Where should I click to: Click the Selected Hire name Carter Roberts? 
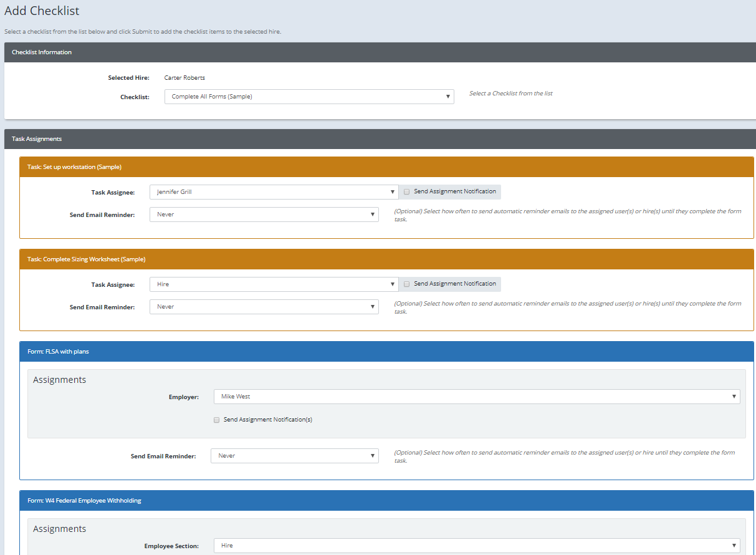(184, 77)
